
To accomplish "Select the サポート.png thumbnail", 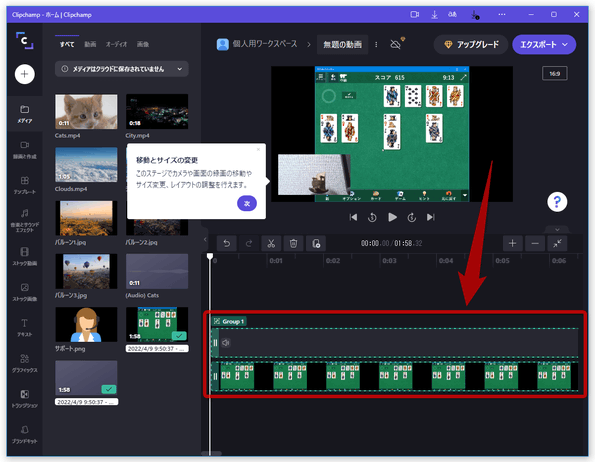I will 86,325.
